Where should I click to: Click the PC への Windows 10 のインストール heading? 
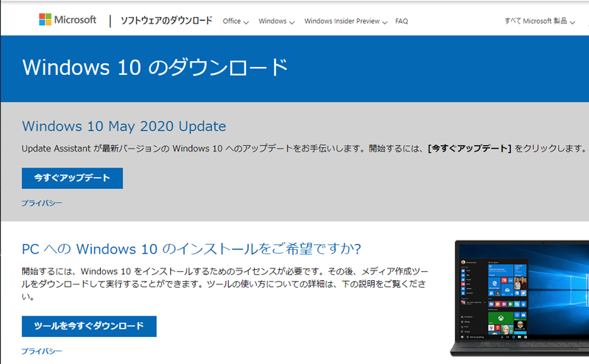(x=191, y=249)
